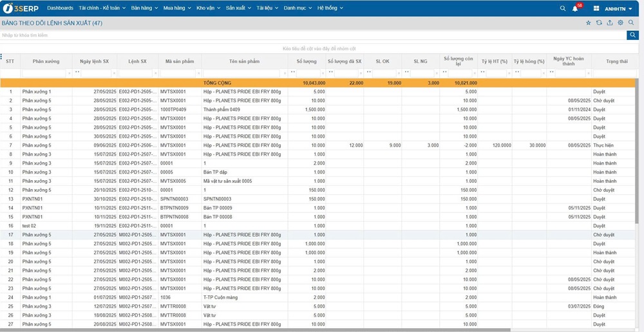Click the global search magnifier in top bar
Viewport: 644px width, 332px height.
[x=562, y=8]
